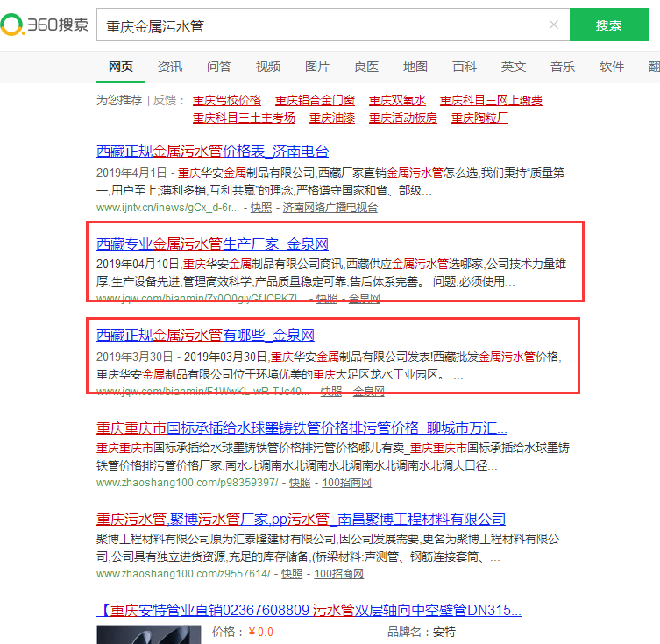Open result 西藏专业金属污水管生产厂家_金泉网
This screenshot has height=644, width=660.
(213, 244)
